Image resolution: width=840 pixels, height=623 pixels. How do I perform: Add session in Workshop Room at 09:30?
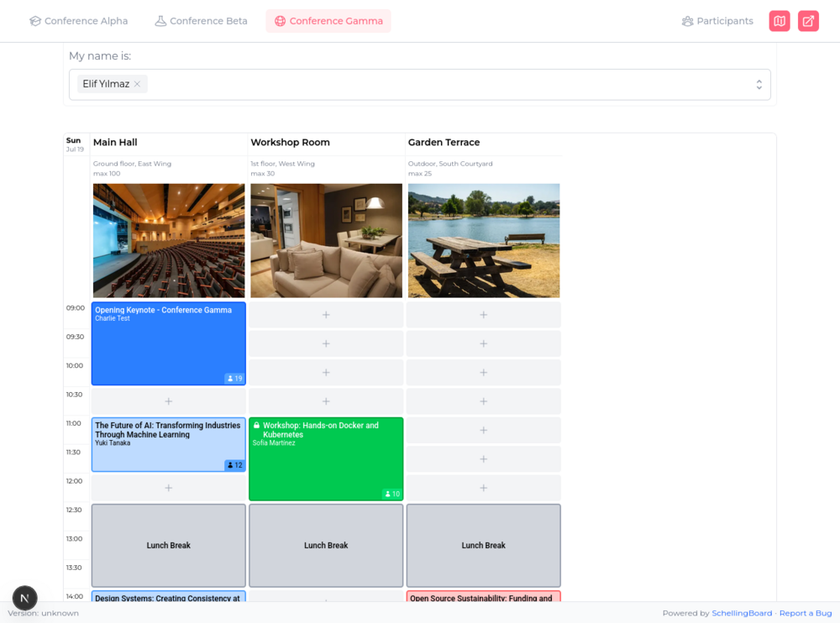click(326, 344)
